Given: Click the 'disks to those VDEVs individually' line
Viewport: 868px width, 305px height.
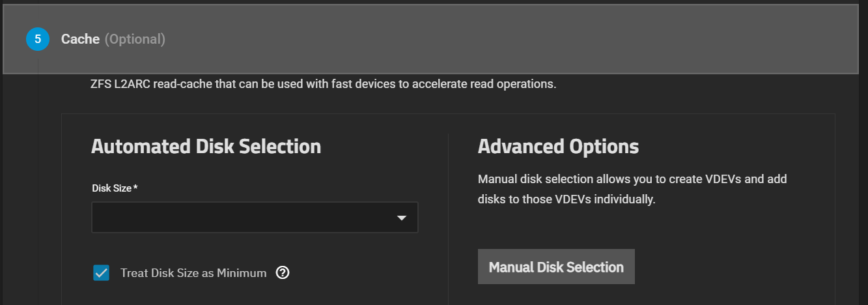Looking at the screenshot, I should click(567, 199).
